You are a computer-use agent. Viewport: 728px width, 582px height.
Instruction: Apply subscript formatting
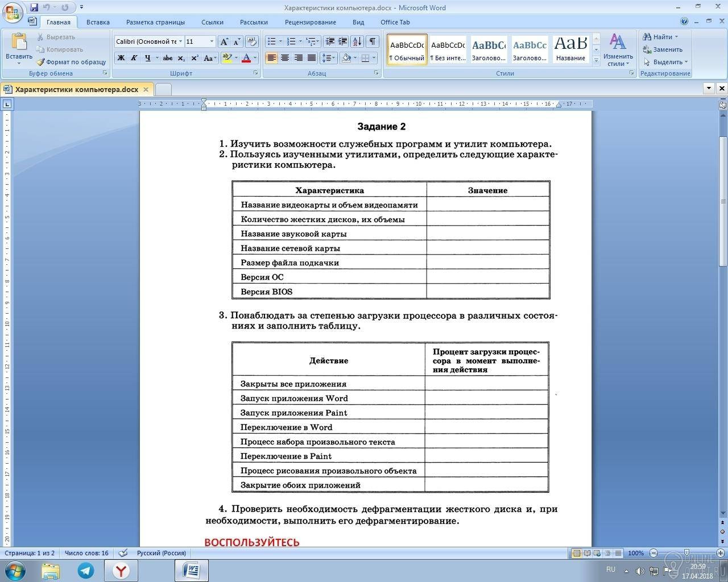tap(181, 58)
